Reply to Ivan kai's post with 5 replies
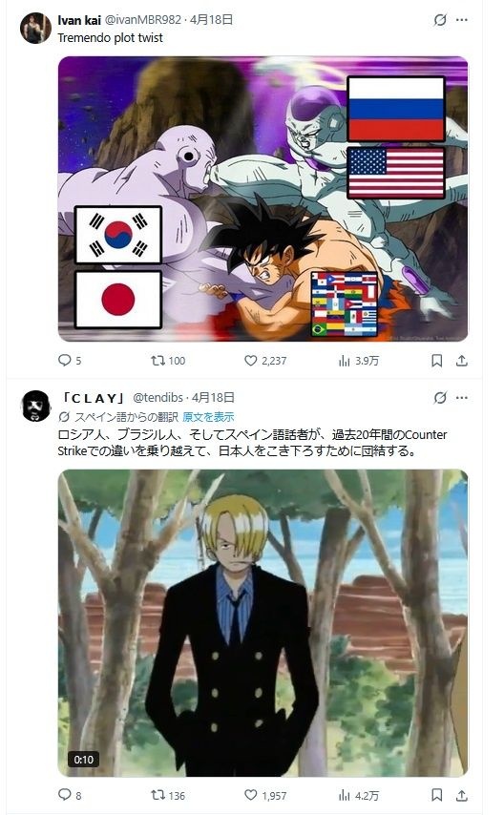This screenshot has height=815, width=504. click(70, 360)
